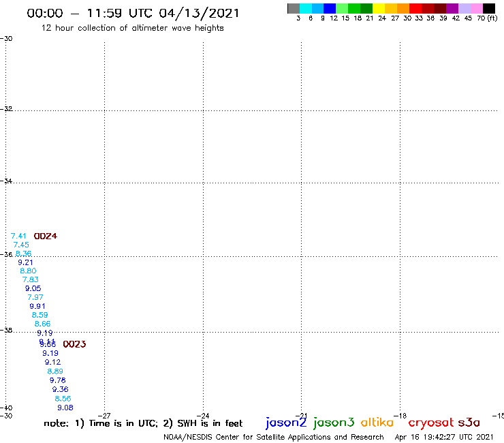Click the 0023 time marker
This screenshot has width=504, height=443.
tap(74, 344)
